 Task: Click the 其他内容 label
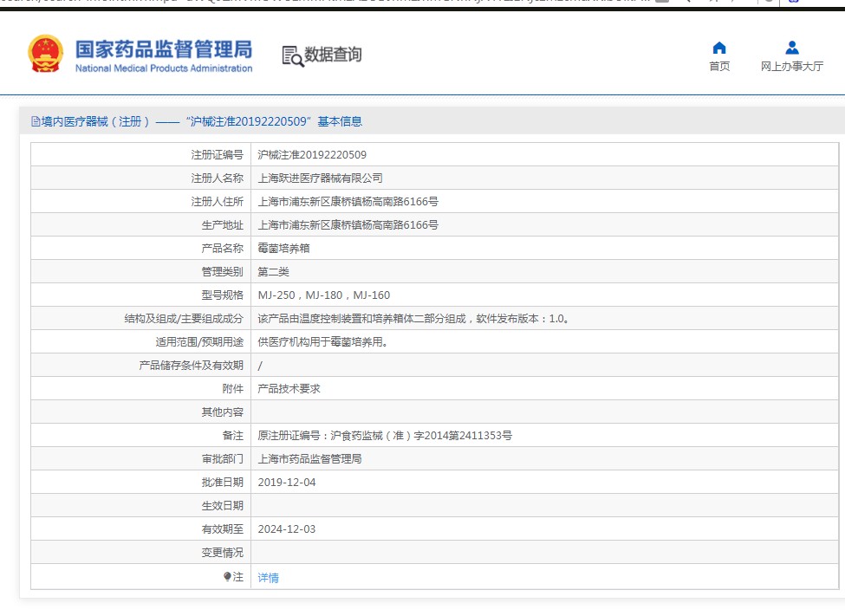pos(223,412)
